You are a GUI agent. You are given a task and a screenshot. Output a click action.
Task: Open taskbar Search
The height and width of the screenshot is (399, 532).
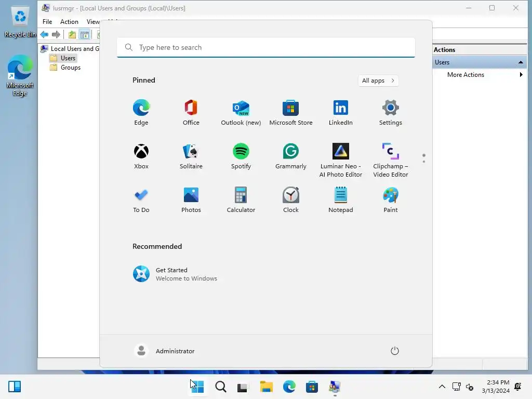coord(220,387)
